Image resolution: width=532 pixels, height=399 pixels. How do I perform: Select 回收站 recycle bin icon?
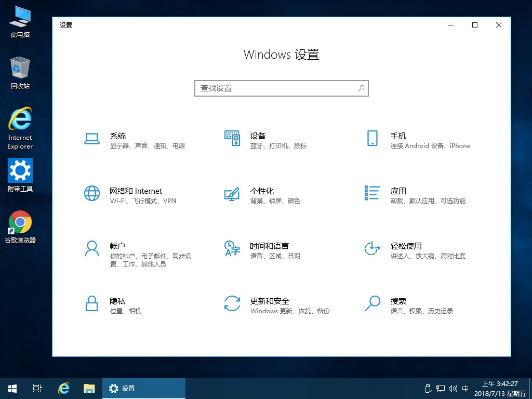[x=20, y=73]
